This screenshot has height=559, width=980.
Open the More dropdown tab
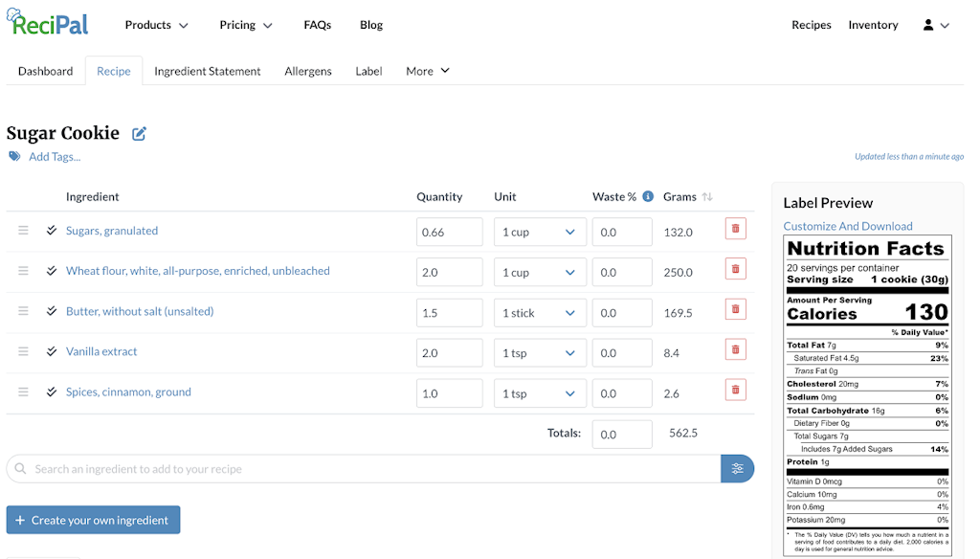[x=427, y=71]
